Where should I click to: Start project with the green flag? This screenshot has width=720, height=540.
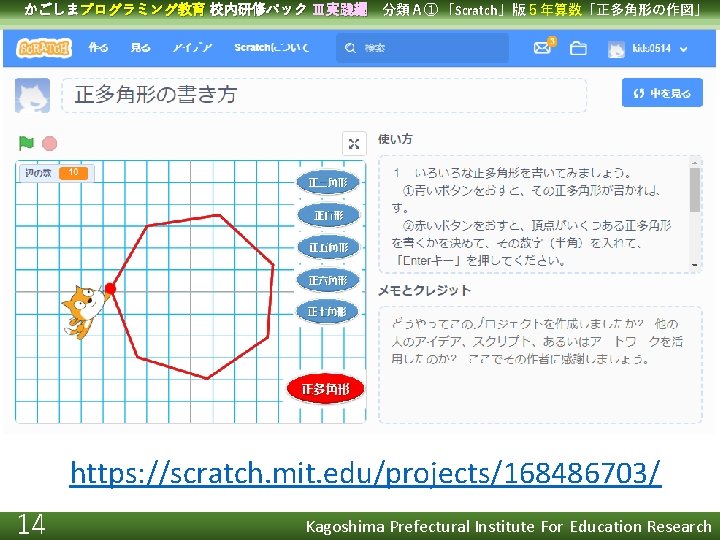pos(26,143)
